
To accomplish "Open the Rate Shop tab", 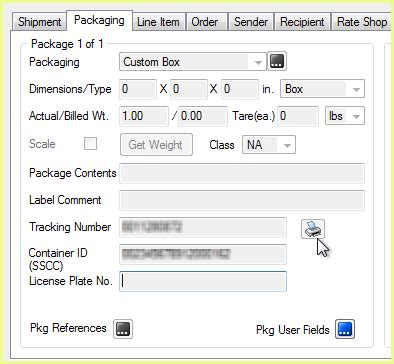I will [x=361, y=22].
